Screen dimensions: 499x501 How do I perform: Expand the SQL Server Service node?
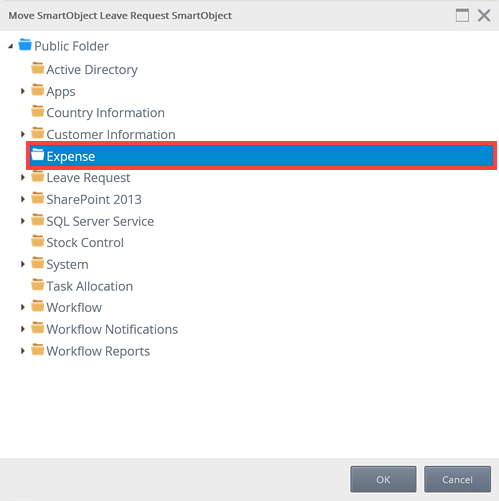point(23,221)
